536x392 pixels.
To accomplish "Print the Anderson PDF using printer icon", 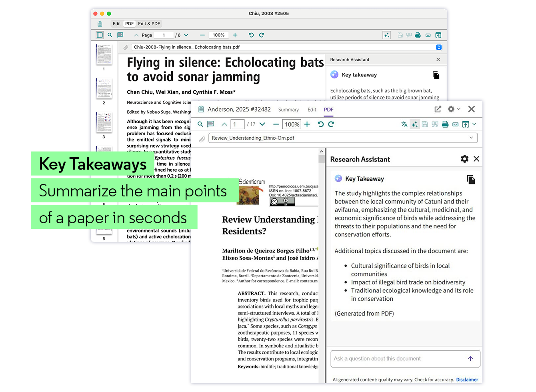I will pyautogui.click(x=445, y=124).
